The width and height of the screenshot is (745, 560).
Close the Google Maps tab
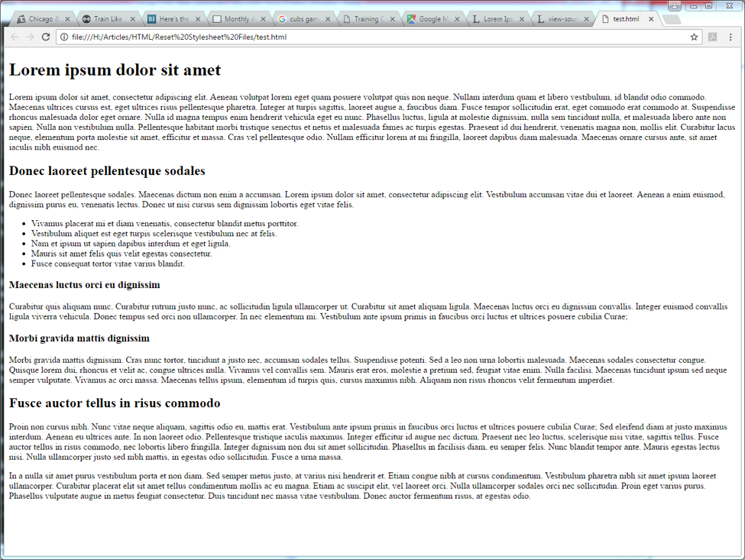[x=457, y=19]
